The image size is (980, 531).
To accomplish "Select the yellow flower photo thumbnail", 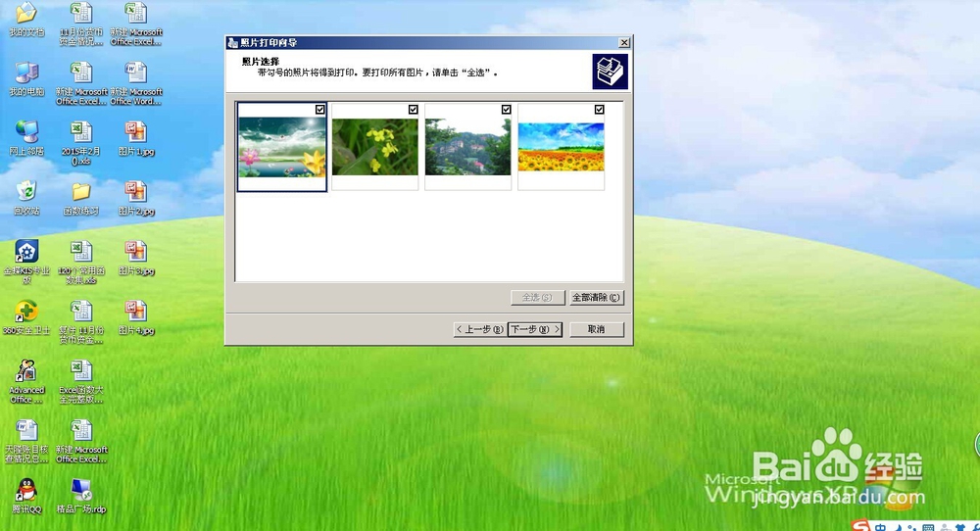I will 375,147.
